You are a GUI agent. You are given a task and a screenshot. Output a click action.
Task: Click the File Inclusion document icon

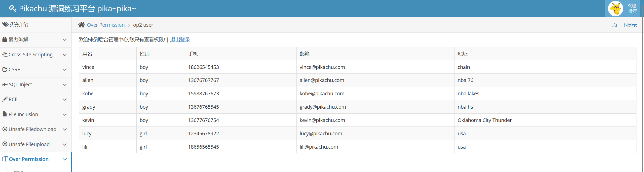tap(5, 114)
